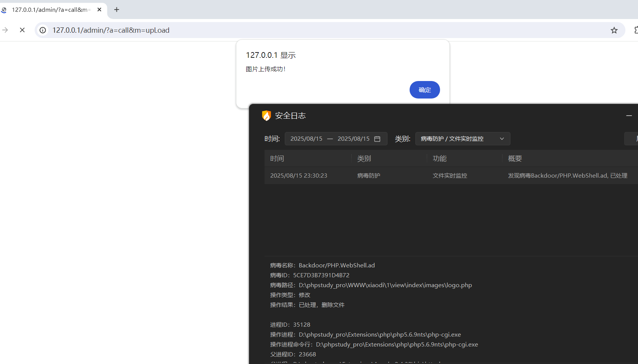This screenshot has height=364, width=638.
Task: Switch to the 127.0.0.1/admin tab
Action: (49, 10)
